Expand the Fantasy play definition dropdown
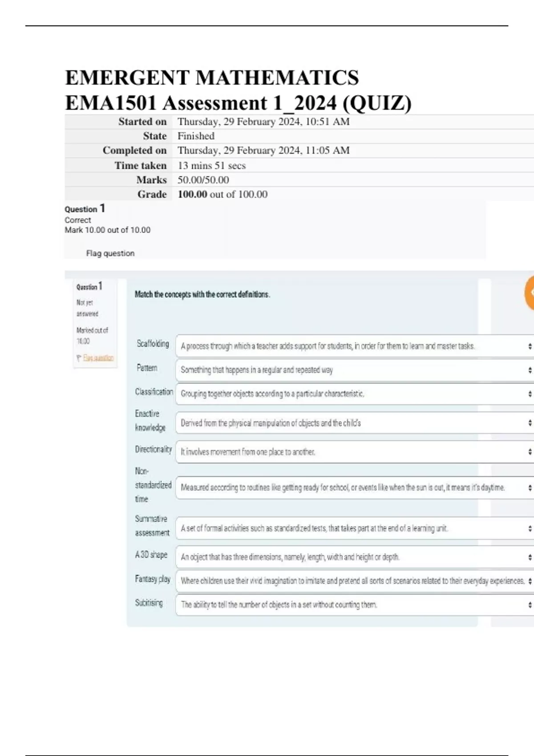The width and height of the screenshot is (534, 756). [x=354, y=581]
